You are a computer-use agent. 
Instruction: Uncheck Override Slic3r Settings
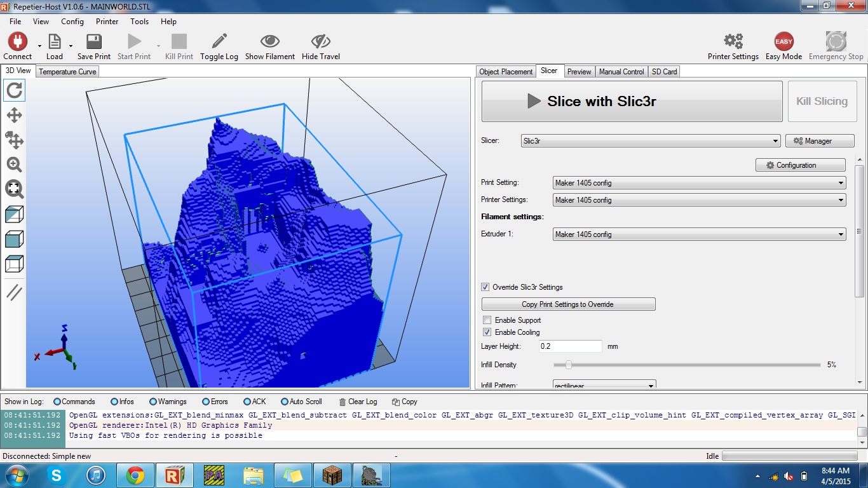[485, 287]
